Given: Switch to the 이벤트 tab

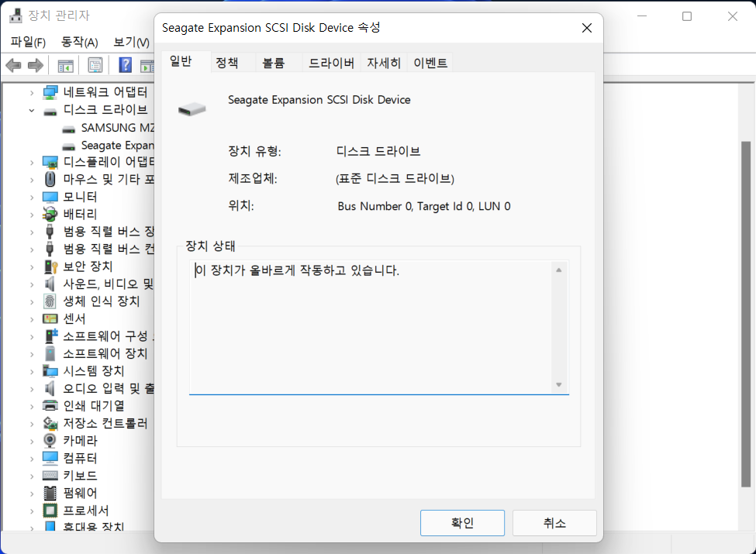Looking at the screenshot, I should [x=430, y=63].
